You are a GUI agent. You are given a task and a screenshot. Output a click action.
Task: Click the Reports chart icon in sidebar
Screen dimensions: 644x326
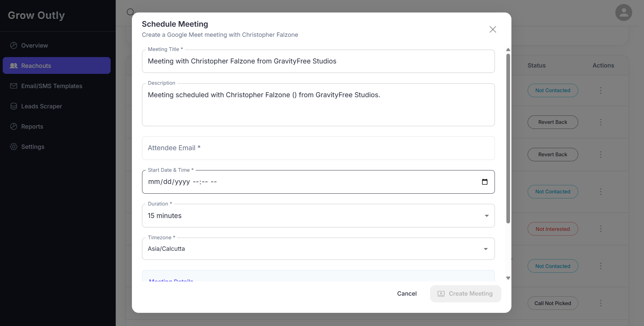point(13,127)
